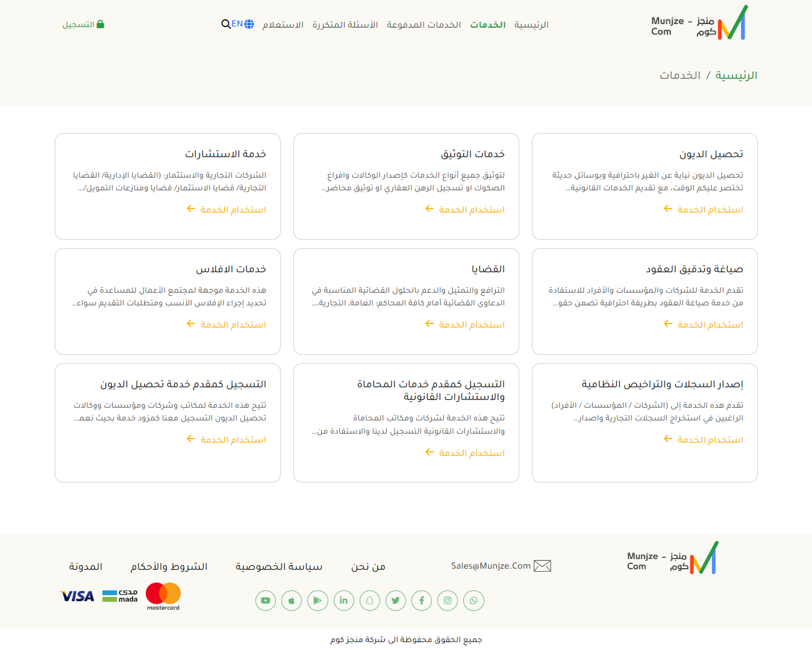Click استخدام الخدمة under تحصيل الديون
The width and height of the screenshot is (812, 650).
click(x=704, y=210)
